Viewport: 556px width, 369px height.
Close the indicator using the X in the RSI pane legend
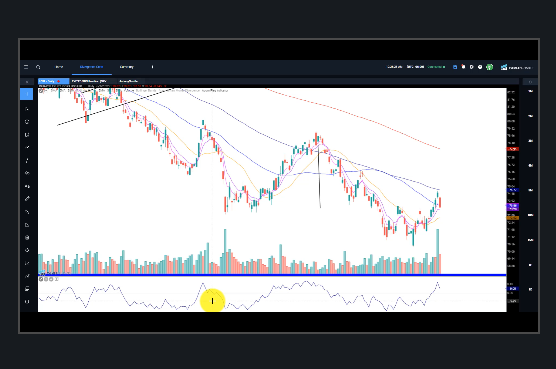(x=56, y=279)
